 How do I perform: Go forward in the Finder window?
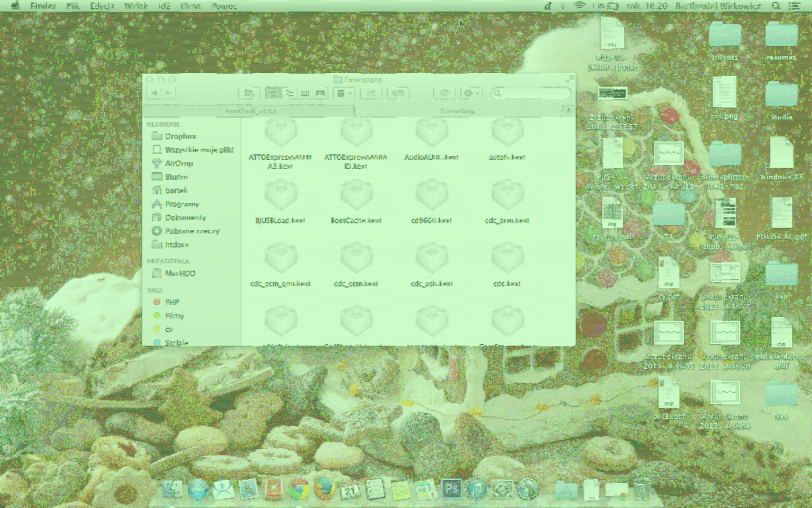click(x=169, y=93)
